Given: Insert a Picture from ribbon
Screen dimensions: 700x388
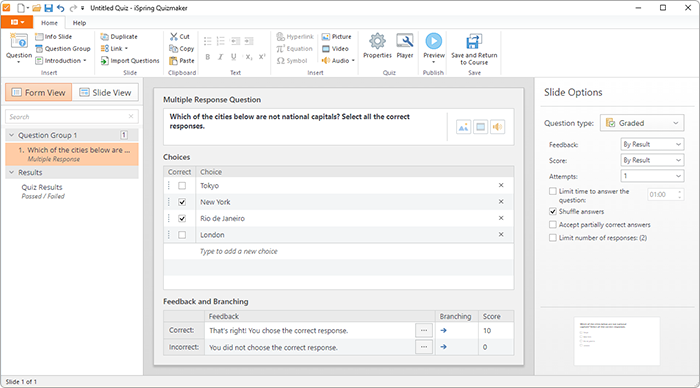Looking at the screenshot, I should coord(337,37).
